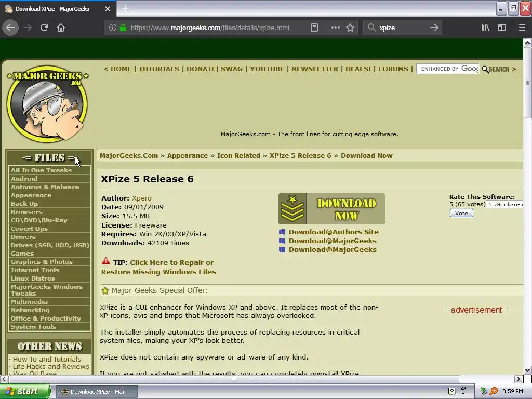Viewport: 532px width, 399px height.
Task: Open the Library icon in toolbar
Action: (485, 28)
